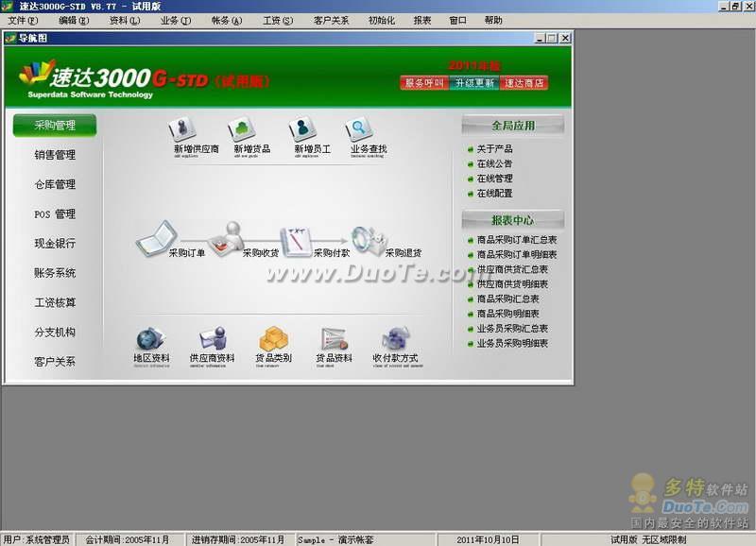
Task: Select the 仓库管理 sidebar tab
Action: [55, 184]
